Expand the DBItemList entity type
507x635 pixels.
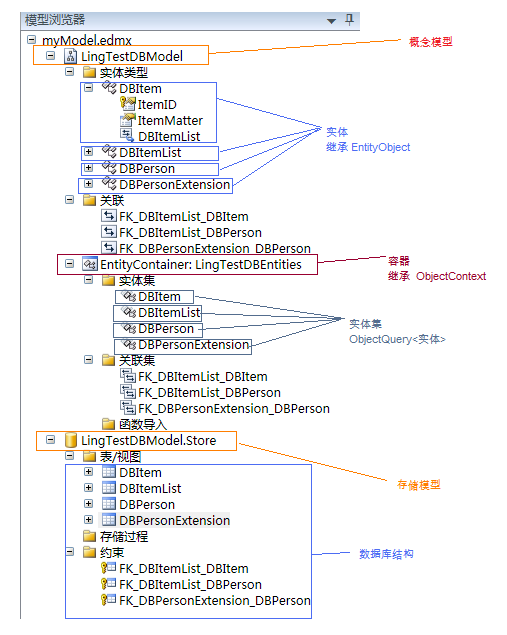88,152
